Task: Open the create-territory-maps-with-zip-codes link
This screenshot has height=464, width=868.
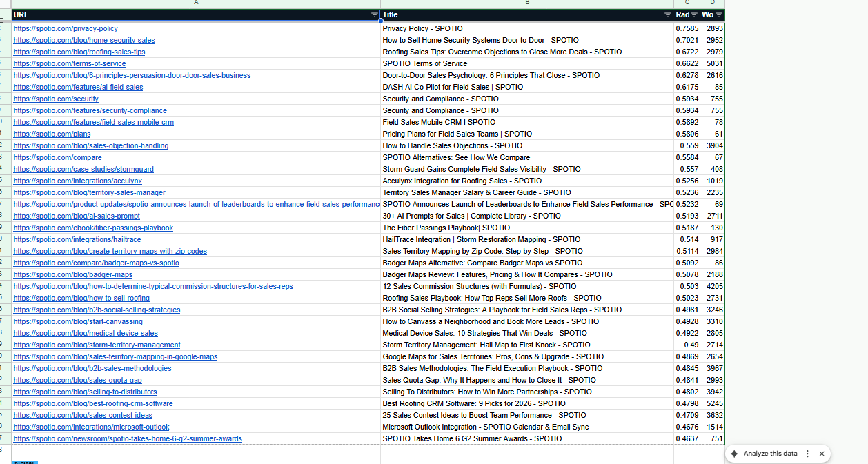Action: click(110, 251)
